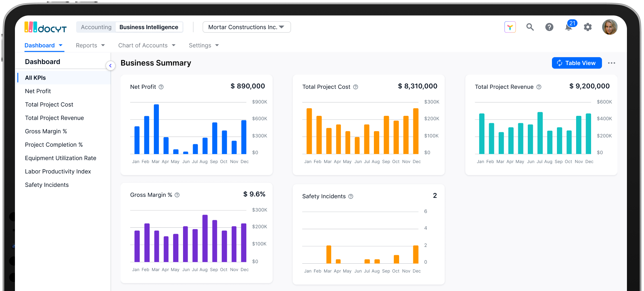Open the three-dot more options menu

611,63
